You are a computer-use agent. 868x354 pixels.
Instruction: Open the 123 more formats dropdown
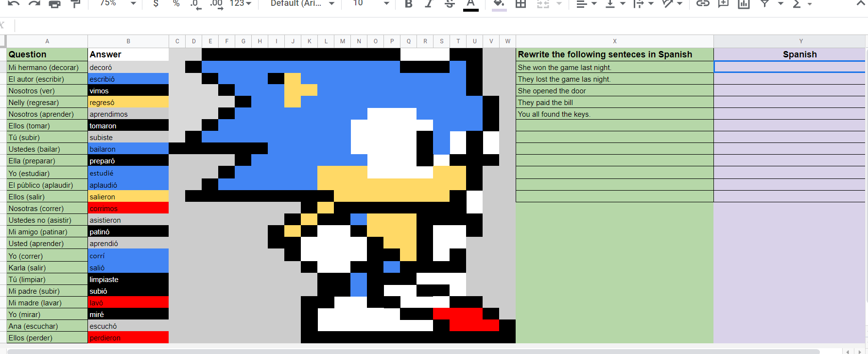(241, 3)
